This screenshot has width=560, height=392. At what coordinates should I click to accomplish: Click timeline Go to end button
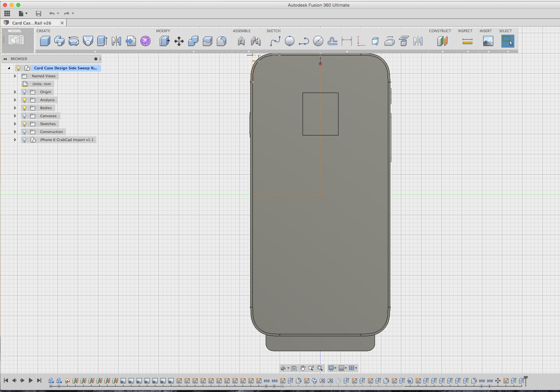39,380
